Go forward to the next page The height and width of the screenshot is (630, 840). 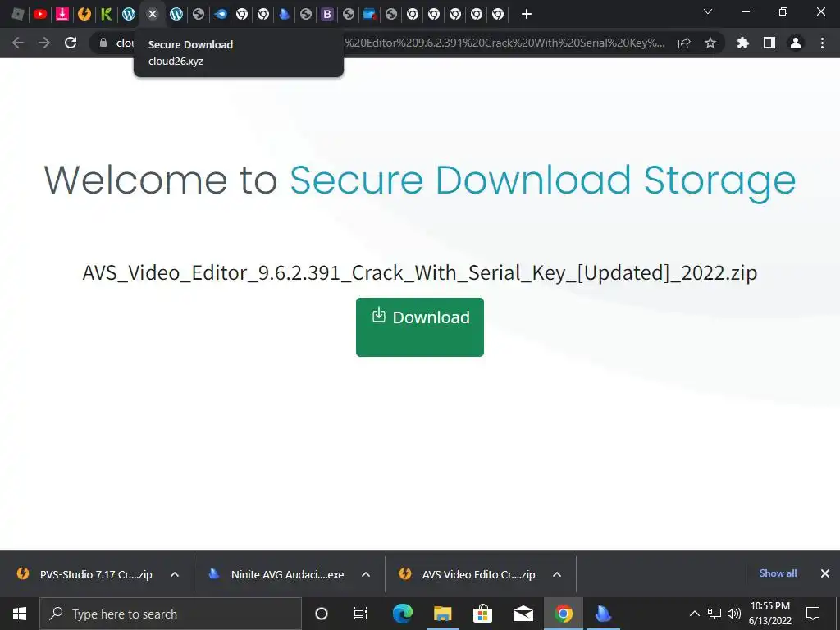[44, 43]
